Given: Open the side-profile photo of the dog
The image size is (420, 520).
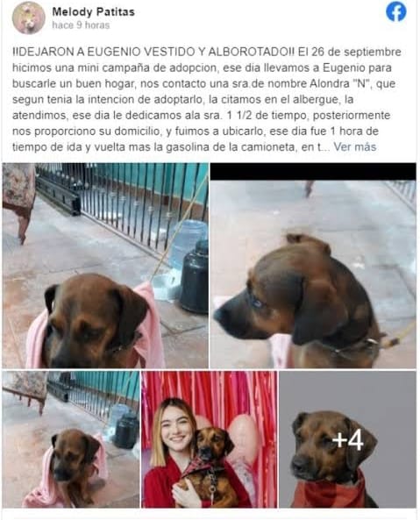Looking at the screenshot, I should coord(313,266).
